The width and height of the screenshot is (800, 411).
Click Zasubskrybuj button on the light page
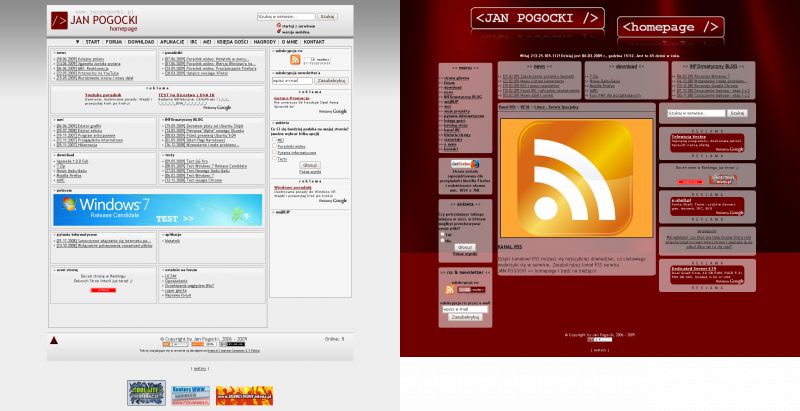pos(331,81)
